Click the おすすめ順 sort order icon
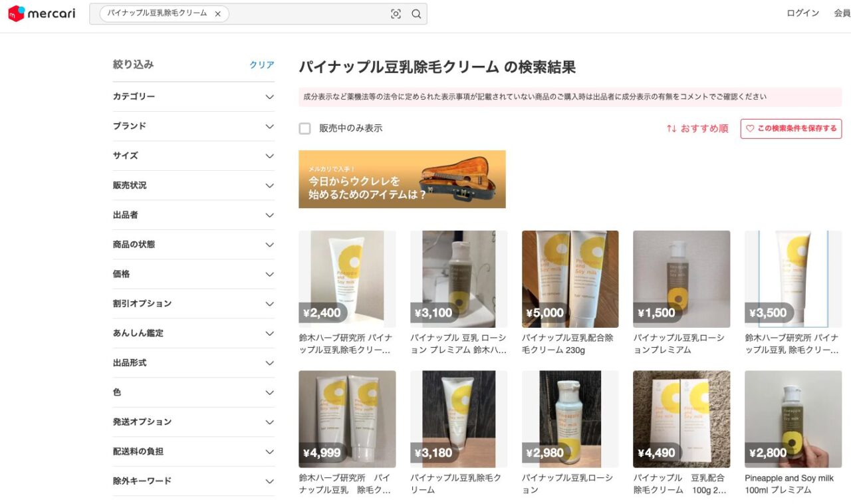The height and width of the screenshot is (504, 851). [x=672, y=128]
